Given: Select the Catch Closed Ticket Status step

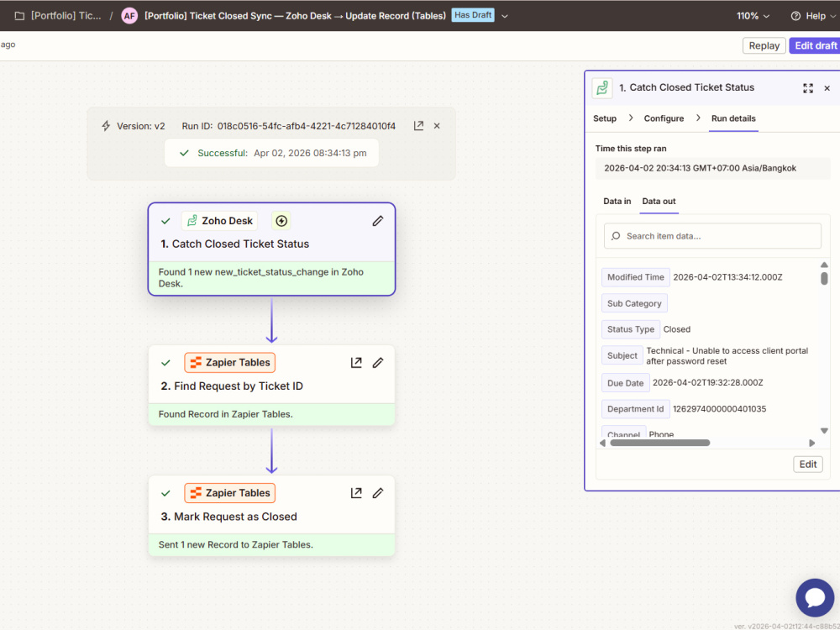Looking at the screenshot, I should coord(271,249).
